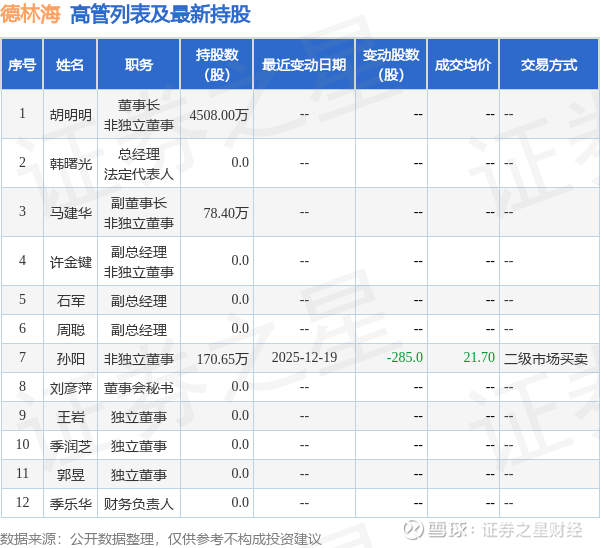
Task: Click 季润芝's 独立董事 position cell
Action: (139, 446)
